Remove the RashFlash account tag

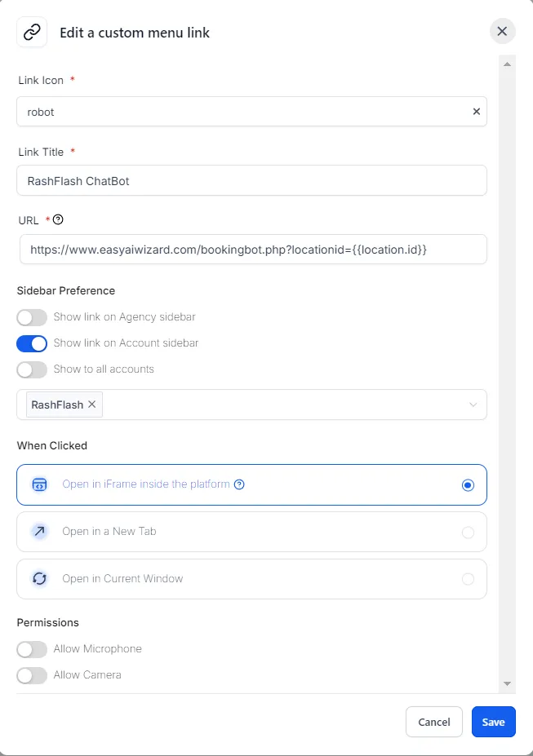[x=92, y=405]
